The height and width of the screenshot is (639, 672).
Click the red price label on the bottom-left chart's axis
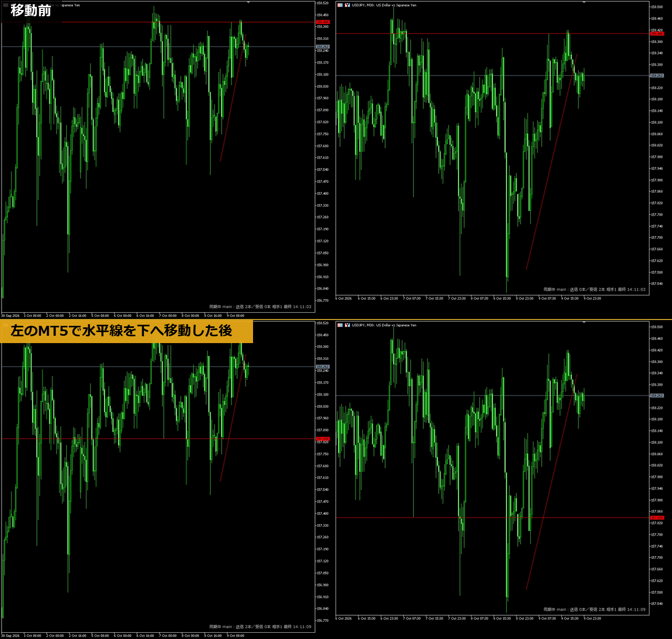click(322, 439)
